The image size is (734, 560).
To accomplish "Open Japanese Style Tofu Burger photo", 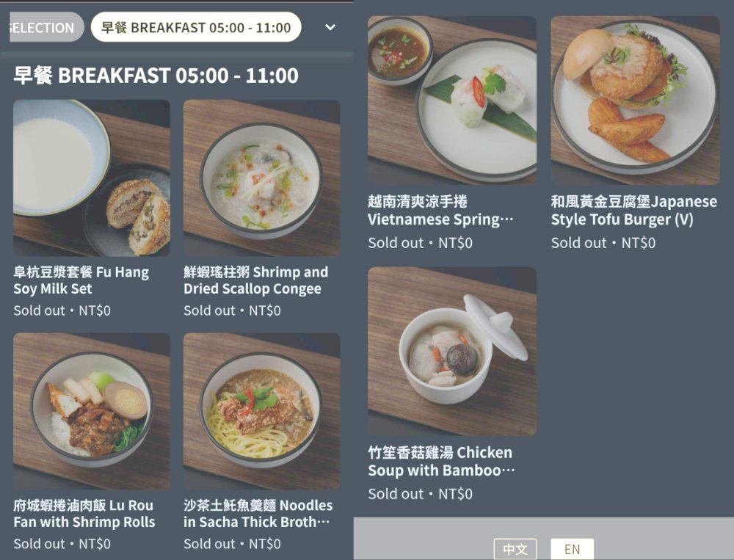I will (635, 101).
